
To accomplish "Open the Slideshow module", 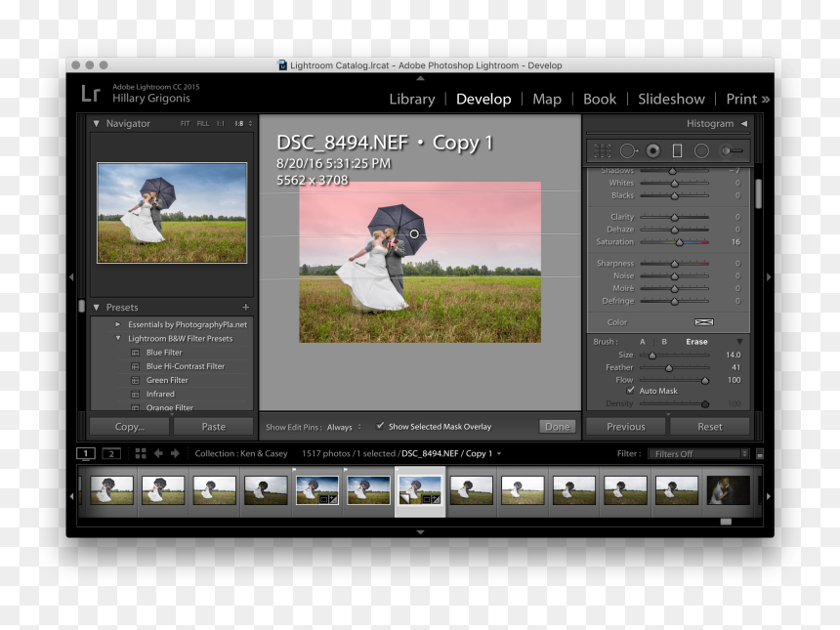I will click(671, 99).
